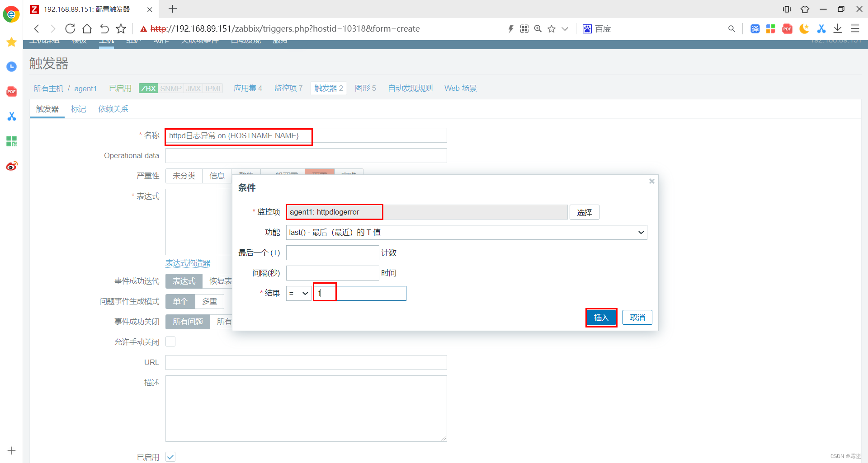
Task: Select 多重 problem generation mode
Action: click(x=209, y=301)
